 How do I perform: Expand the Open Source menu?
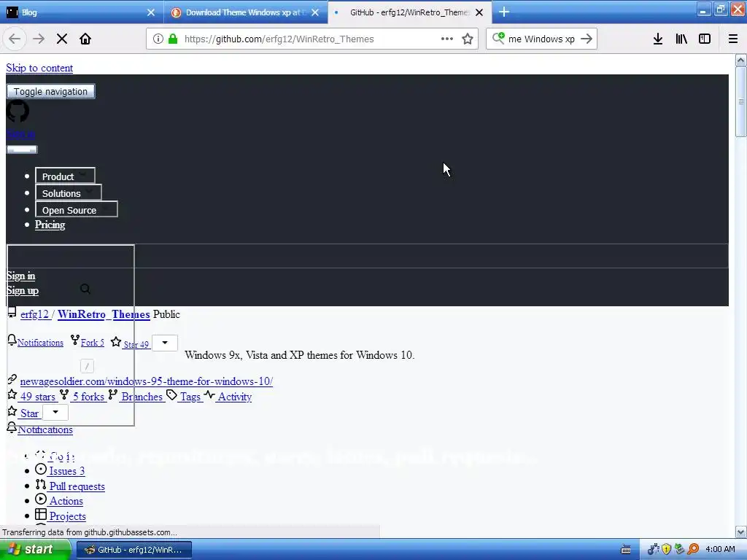(x=76, y=209)
